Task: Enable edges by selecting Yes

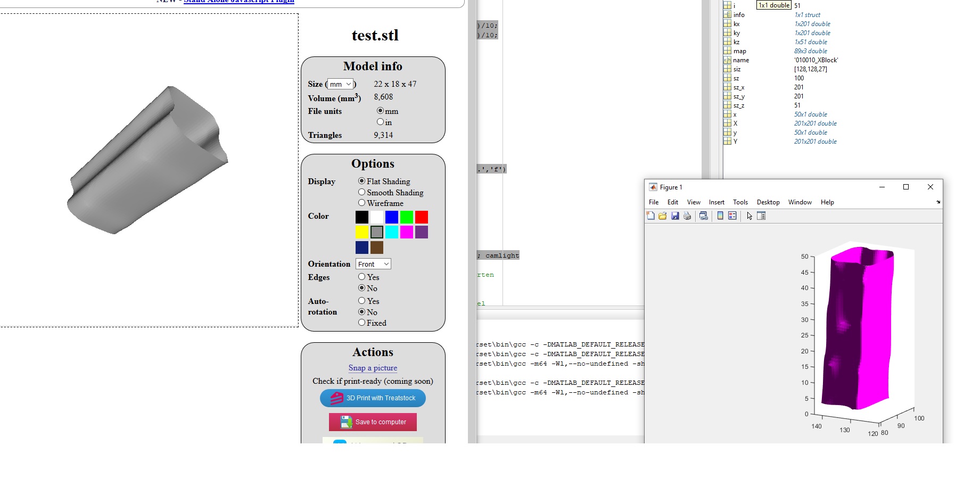Action: point(362,277)
